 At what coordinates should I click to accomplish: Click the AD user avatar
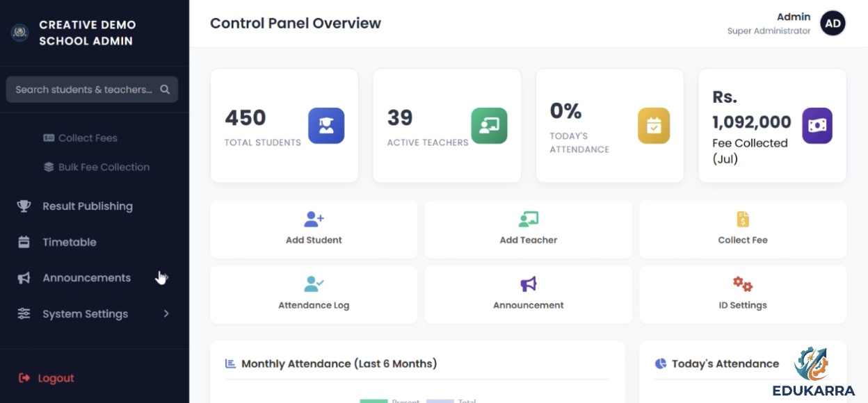[x=833, y=24]
